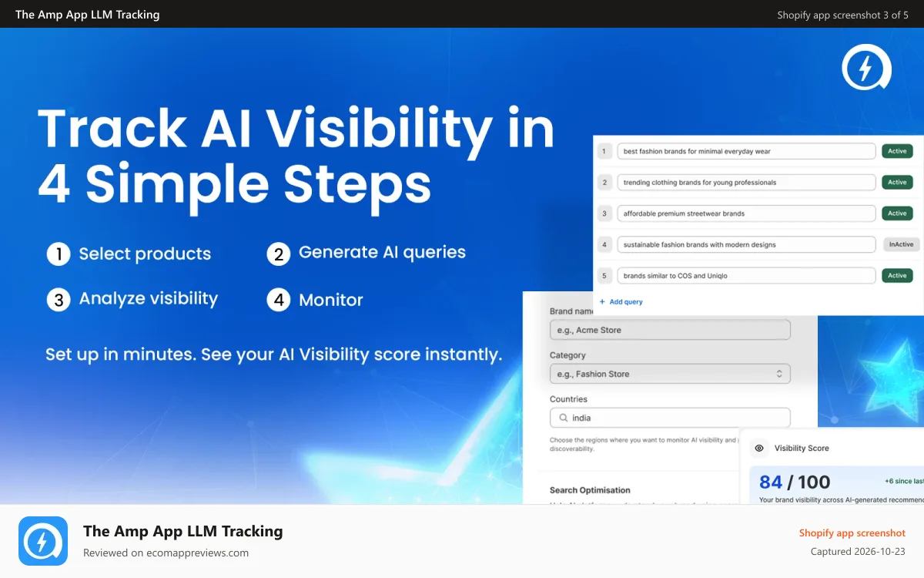Image resolution: width=924 pixels, height=578 pixels.
Task: Toggle Active status for 'affordable premium streetwear' query
Action: coord(897,213)
